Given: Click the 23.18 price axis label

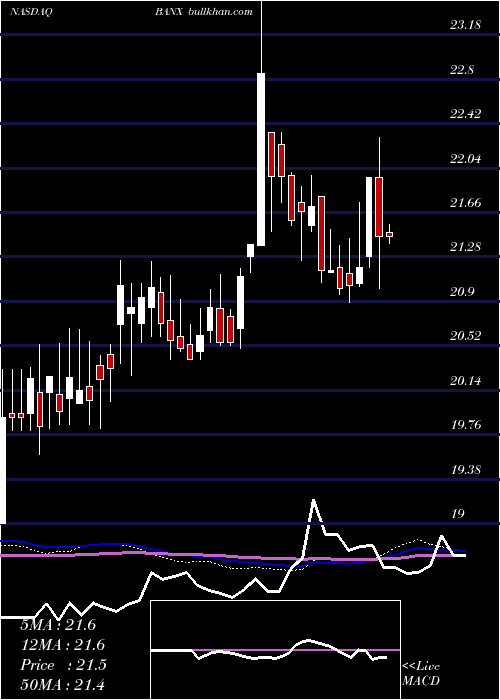Looking at the screenshot, I should click(x=465, y=25).
